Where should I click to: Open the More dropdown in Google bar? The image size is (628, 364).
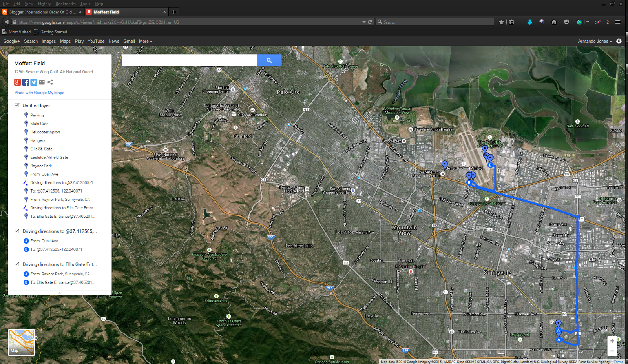point(145,41)
